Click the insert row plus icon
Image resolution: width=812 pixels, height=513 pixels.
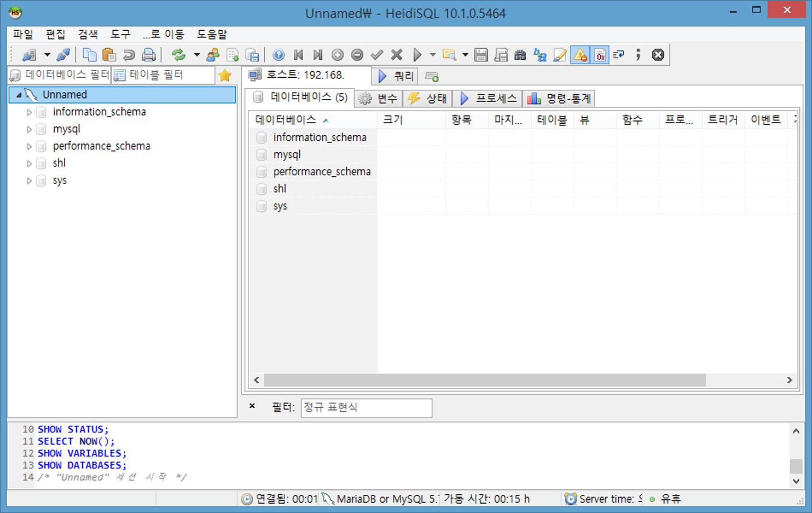point(338,55)
